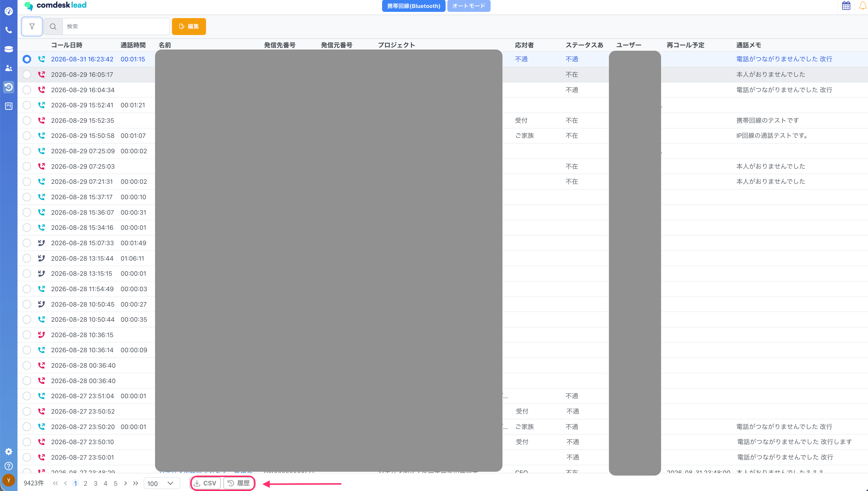868x491 pixels.
Task: Sort by コール日時 column header
Action: coord(67,45)
